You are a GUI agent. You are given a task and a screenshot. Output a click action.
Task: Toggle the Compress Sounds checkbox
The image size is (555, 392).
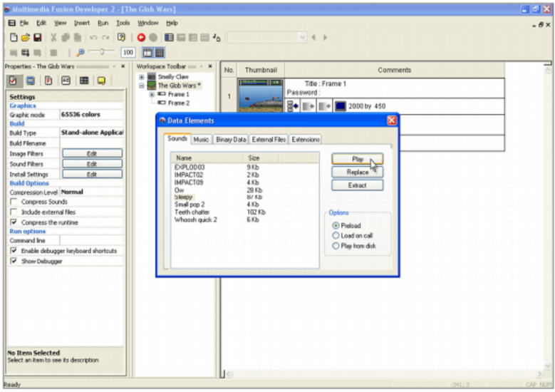click(14, 202)
